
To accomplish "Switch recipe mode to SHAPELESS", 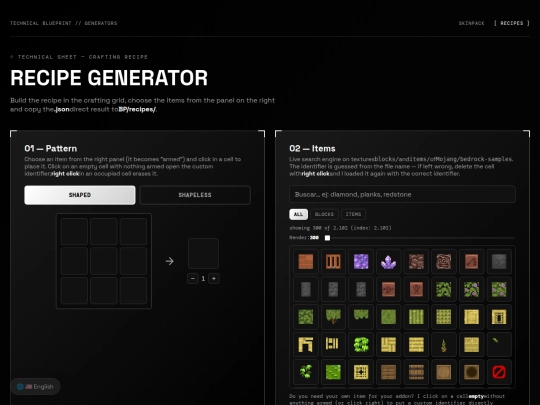I will click(x=195, y=195).
